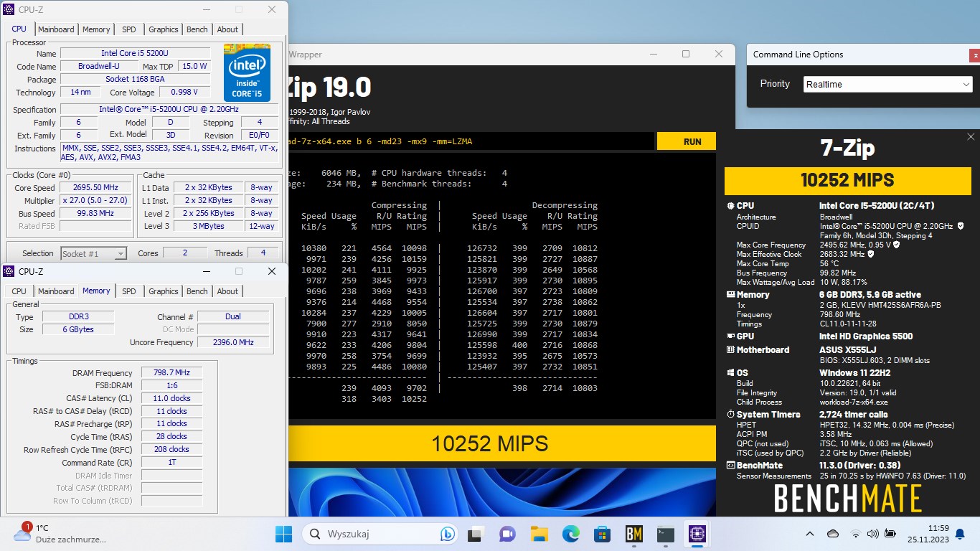Click the yellow RUN button
Image resolution: width=980 pixels, height=551 pixels.
click(687, 141)
